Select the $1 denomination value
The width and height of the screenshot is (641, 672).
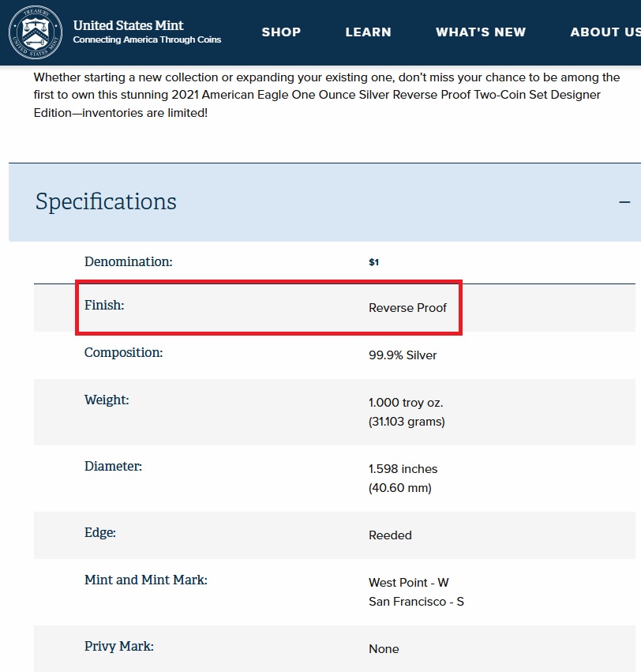pyautogui.click(x=373, y=262)
